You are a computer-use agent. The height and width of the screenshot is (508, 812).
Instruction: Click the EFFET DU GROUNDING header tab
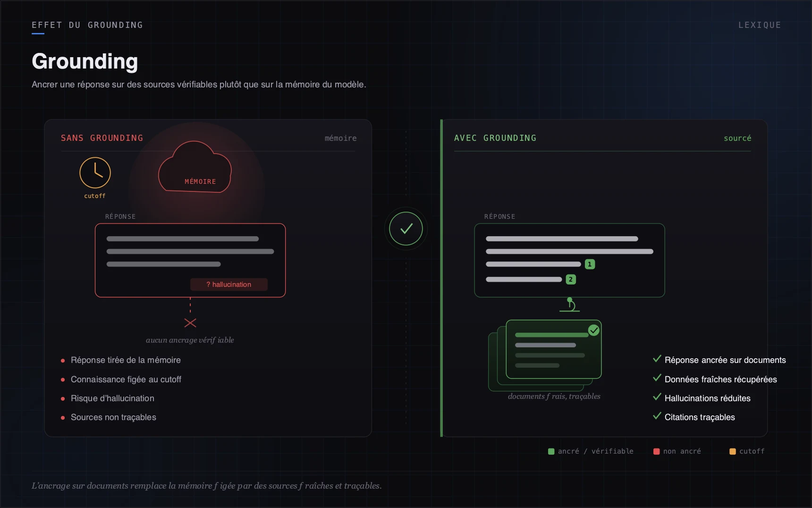[x=87, y=25]
